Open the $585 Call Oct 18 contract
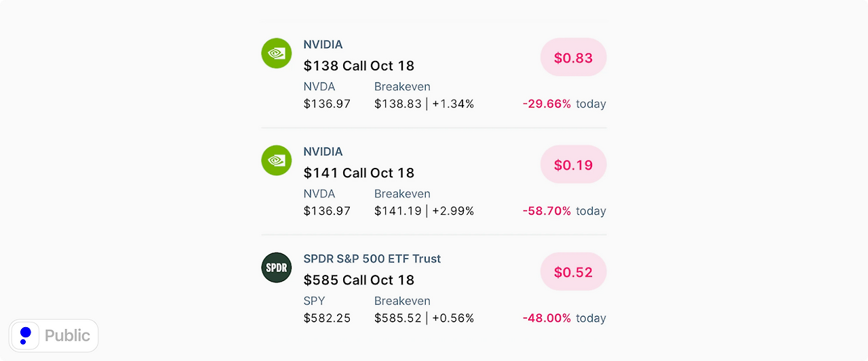 pyautogui.click(x=359, y=280)
